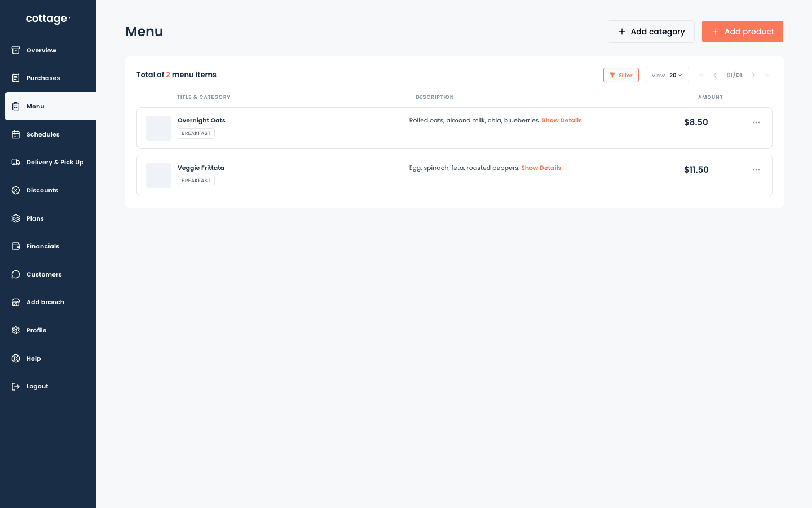Screen dimensions: 812x508
Task: Open more options for Overnight Oats
Action: (x=756, y=122)
